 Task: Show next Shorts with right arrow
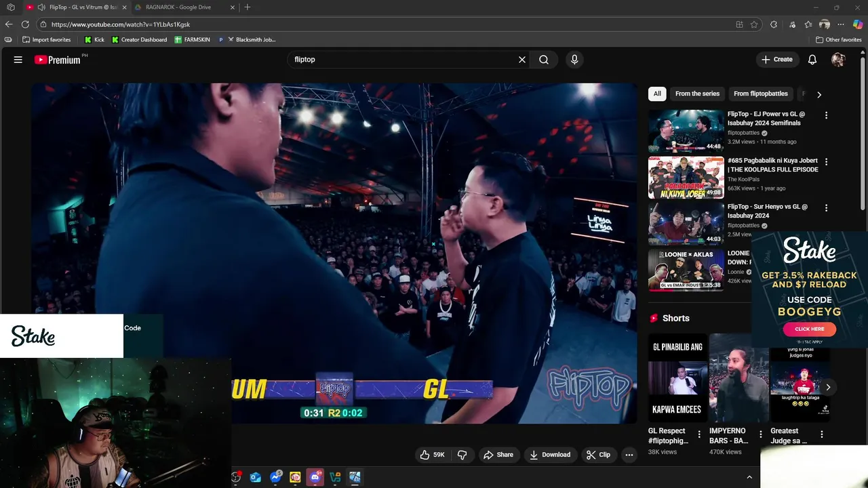click(x=828, y=387)
